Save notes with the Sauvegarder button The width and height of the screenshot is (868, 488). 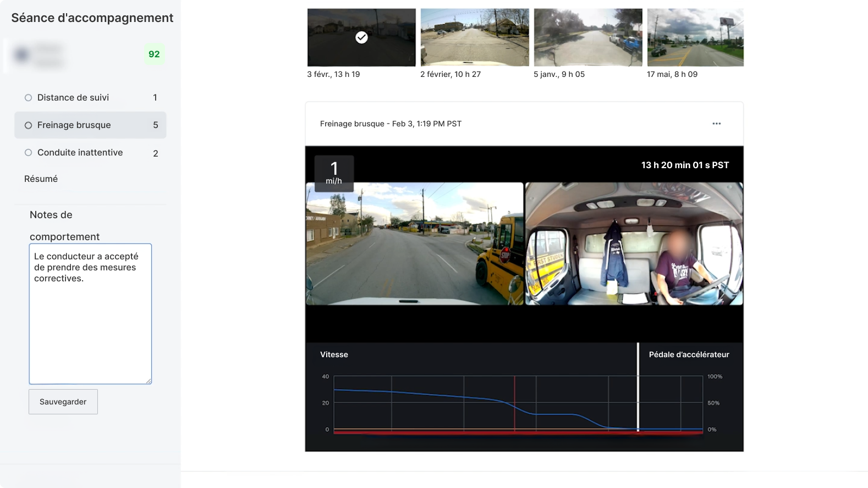(x=63, y=402)
